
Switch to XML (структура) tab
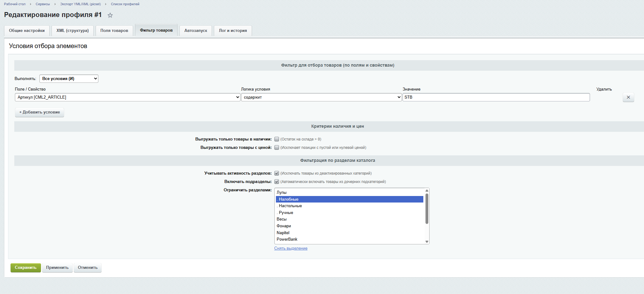[73, 31]
